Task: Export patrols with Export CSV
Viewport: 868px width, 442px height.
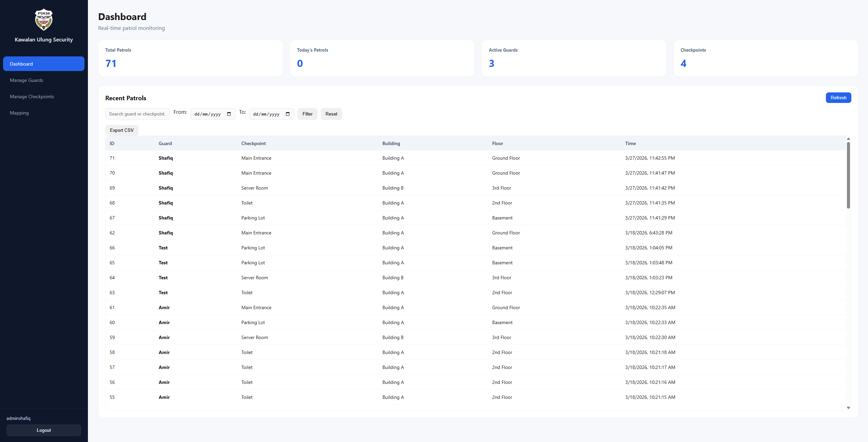Action: tap(122, 130)
